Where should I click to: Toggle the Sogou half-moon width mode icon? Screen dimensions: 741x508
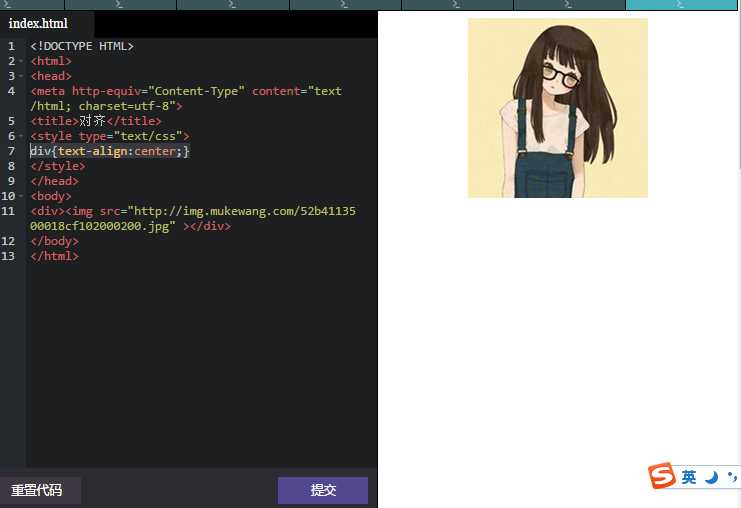(x=711, y=477)
